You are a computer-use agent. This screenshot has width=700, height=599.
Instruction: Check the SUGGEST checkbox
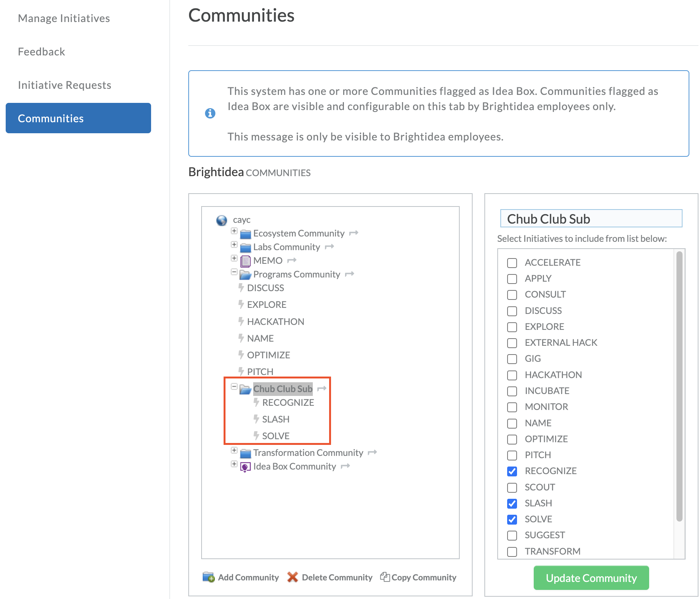tap(512, 536)
